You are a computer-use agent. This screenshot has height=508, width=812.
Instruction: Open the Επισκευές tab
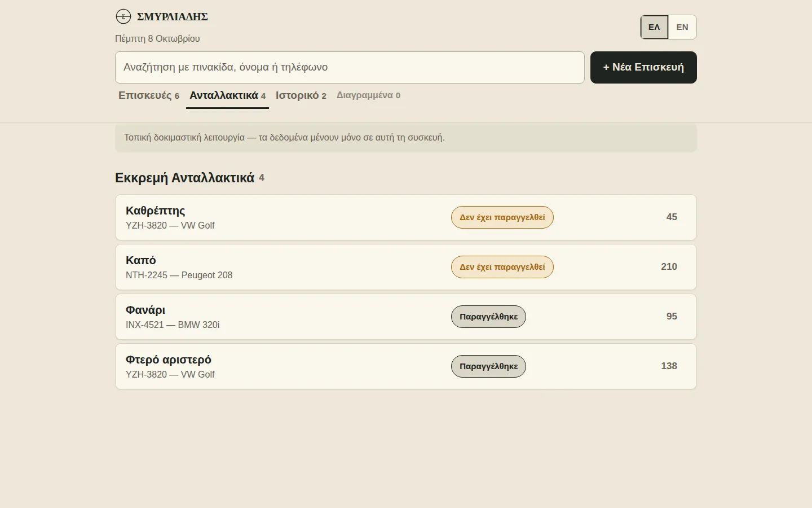[149, 95]
